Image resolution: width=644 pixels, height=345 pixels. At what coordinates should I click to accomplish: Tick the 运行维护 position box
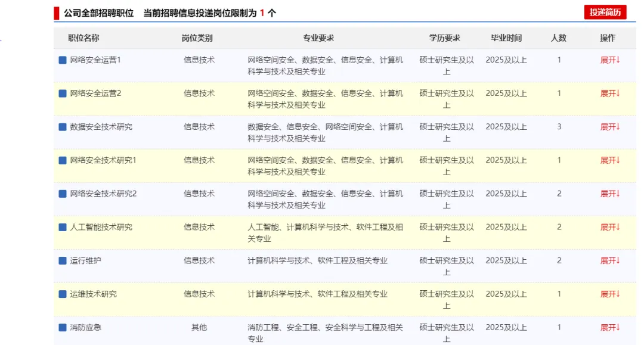tap(63, 261)
